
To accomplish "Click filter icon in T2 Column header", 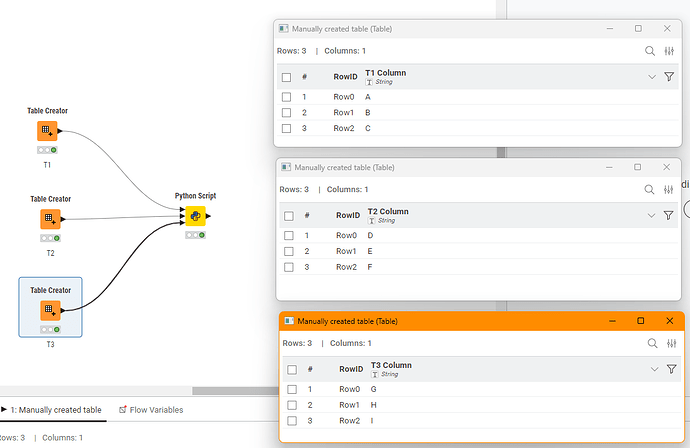I will 669,215.
